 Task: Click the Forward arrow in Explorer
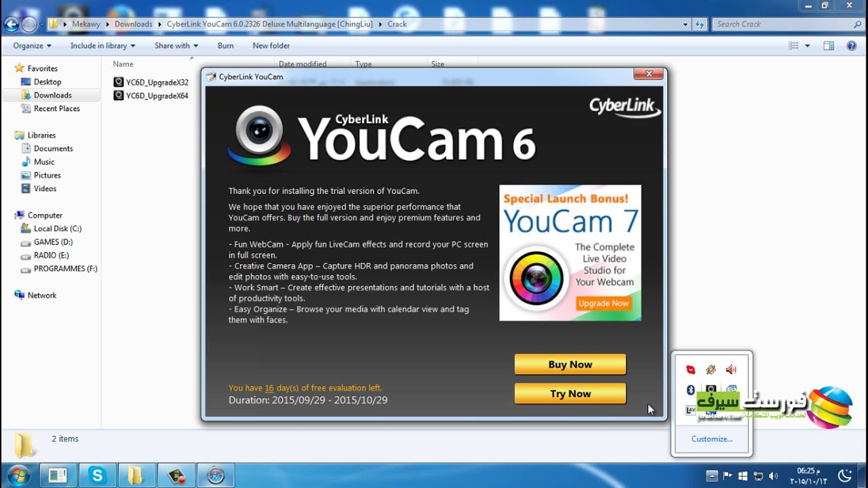point(29,24)
